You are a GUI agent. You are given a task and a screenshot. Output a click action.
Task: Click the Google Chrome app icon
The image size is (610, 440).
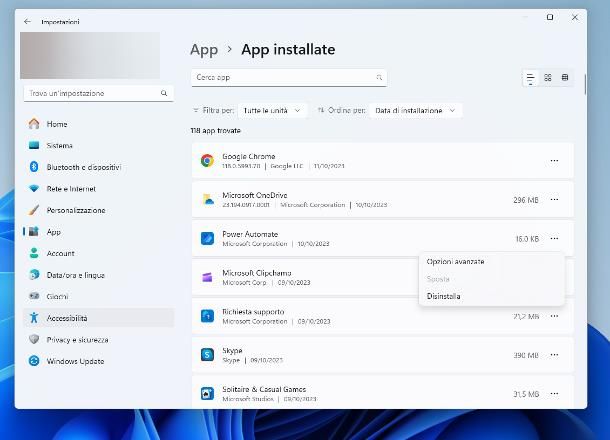[x=207, y=160]
